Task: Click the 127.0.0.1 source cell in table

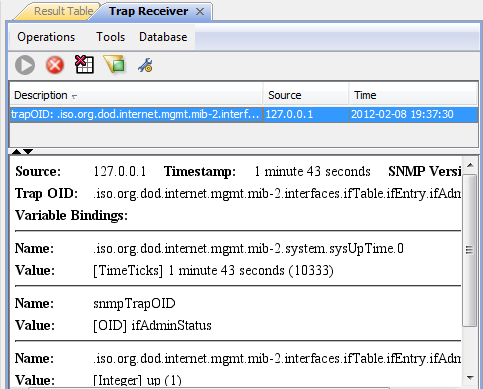Action: click(x=306, y=115)
